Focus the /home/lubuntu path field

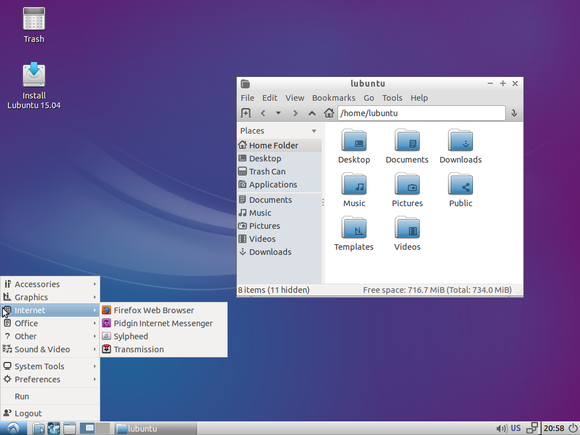[421, 113]
